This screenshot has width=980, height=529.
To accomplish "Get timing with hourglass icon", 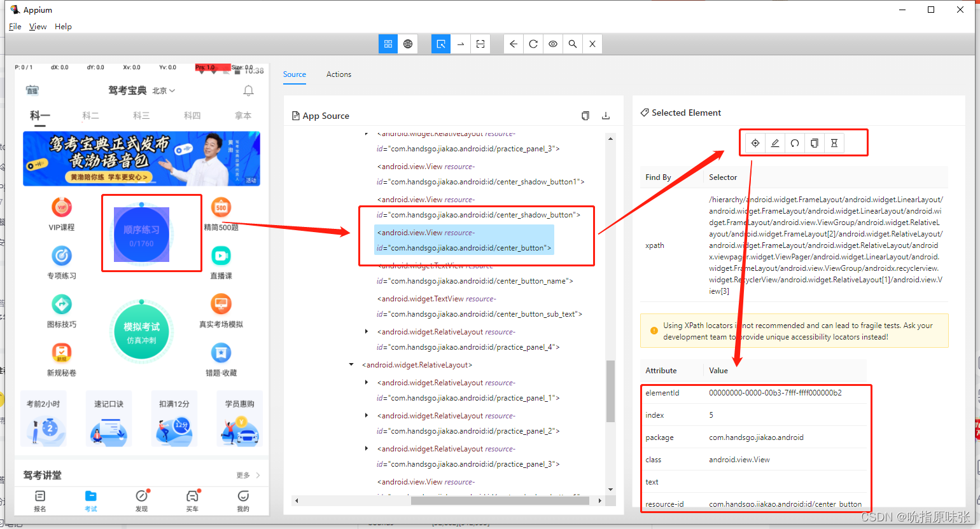I will coord(834,143).
